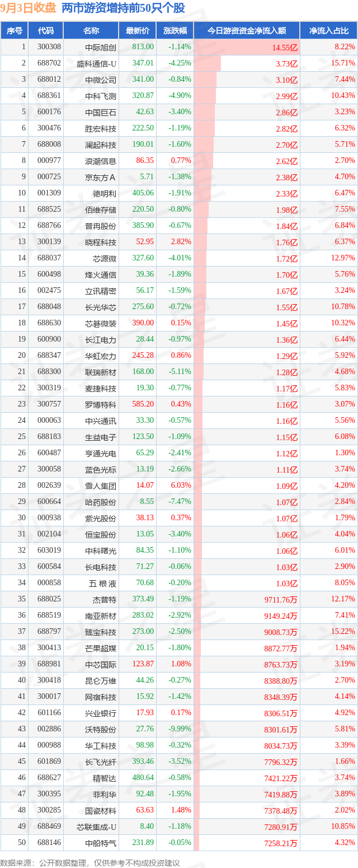Click 雪人集团 6.03% change value

click(x=181, y=485)
